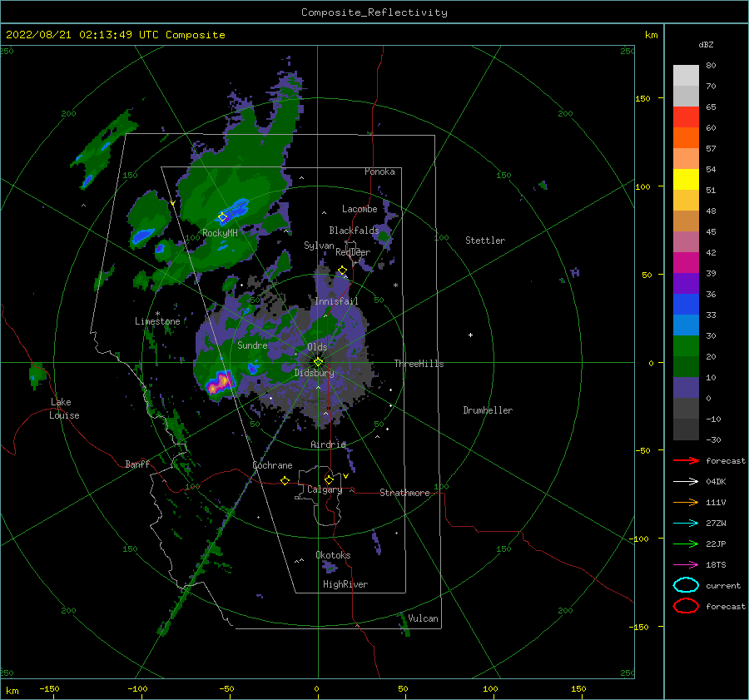The height and width of the screenshot is (700, 749).
Task: Click the green 22JP arrow icon
Action: (686, 544)
